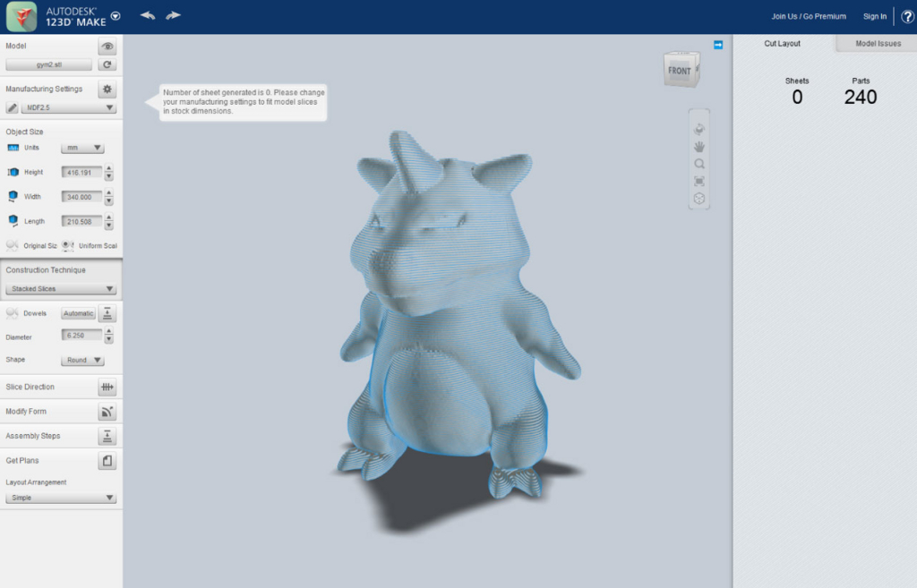Open the Round shape dropdown

pyautogui.click(x=82, y=360)
